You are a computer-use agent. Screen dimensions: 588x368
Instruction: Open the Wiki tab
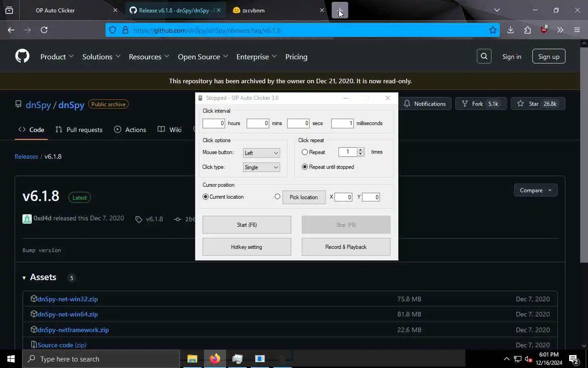170,130
